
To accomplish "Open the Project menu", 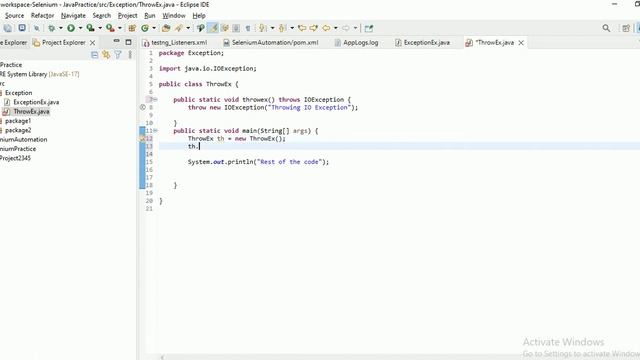I will pyautogui.click(x=127, y=16).
